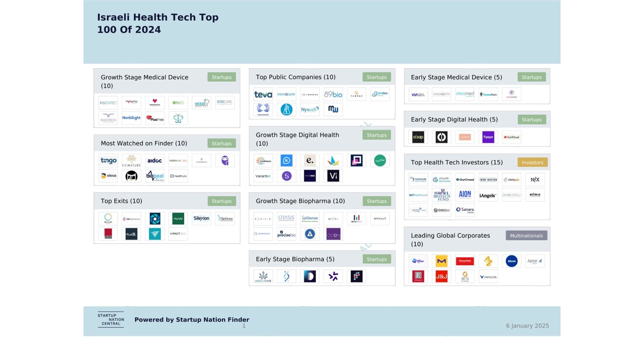Viewport: 644px width, 337px height.
Task: Click the Startup Nation Central logo
Action: pyautogui.click(x=111, y=320)
